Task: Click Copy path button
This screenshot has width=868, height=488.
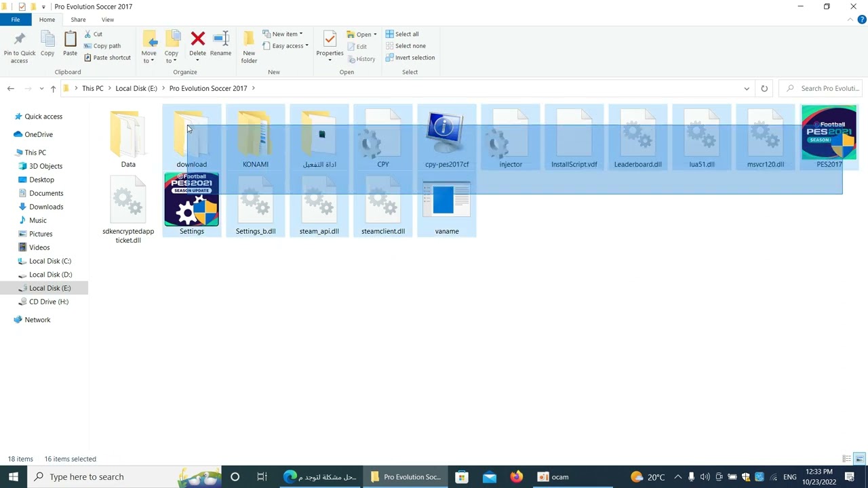Action: pos(102,46)
